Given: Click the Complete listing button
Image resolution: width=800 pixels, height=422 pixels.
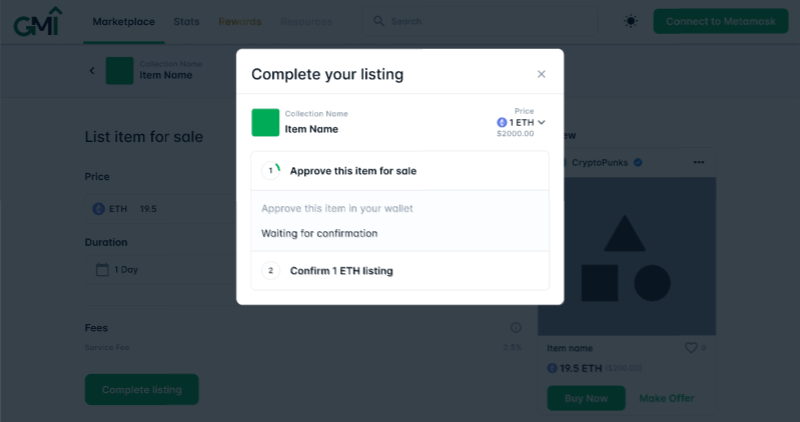Looking at the screenshot, I should pos(142,389).
